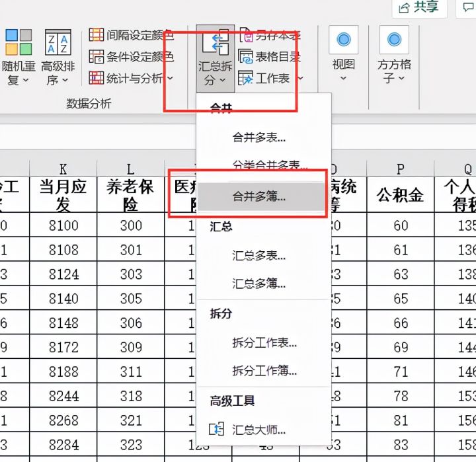Click cell with value 8124

(x=63, y=274)
